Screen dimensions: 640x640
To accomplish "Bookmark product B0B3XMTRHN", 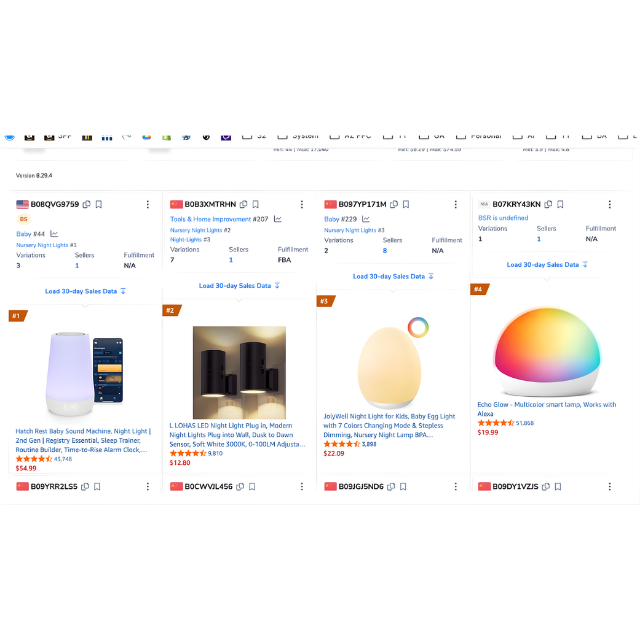I will [x=256, y=204].
